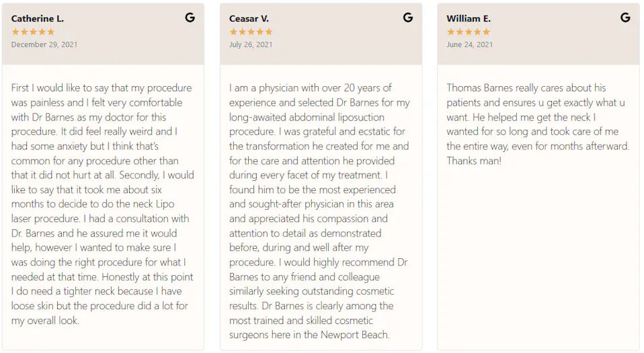Image resolution: width=644 pixels, height=353 pixels.
Task: Open reviewer name Catherine L.
Action: pos(38,19)
